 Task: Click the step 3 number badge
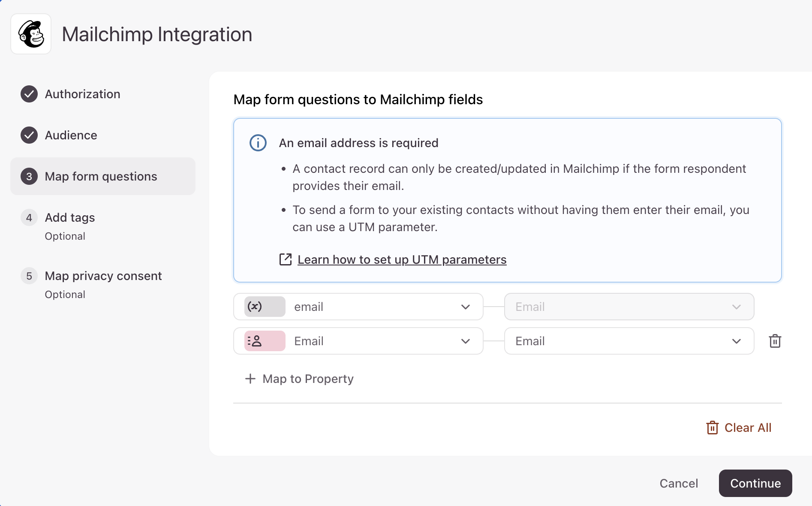pos(29,176)
